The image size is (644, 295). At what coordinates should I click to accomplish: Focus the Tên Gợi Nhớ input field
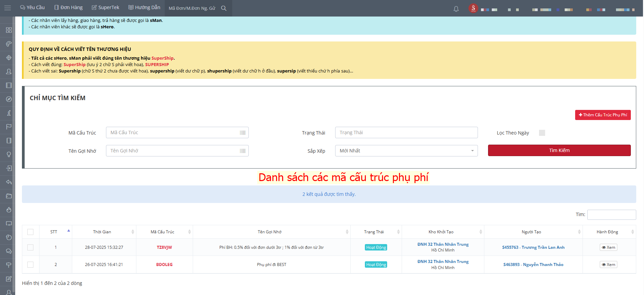(177, 151)
